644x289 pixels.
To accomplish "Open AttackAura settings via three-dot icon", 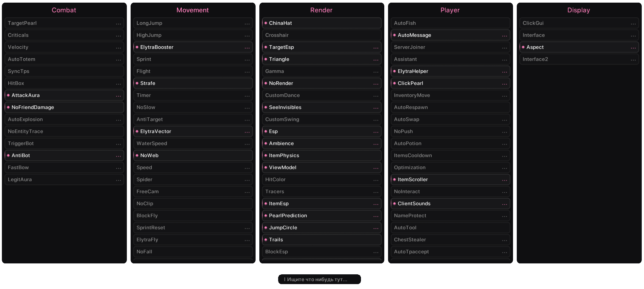I will click(119, 96).
